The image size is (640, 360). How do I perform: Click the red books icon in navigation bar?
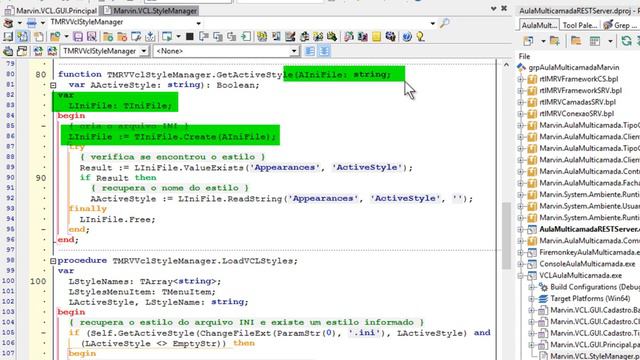click(8, 23)
